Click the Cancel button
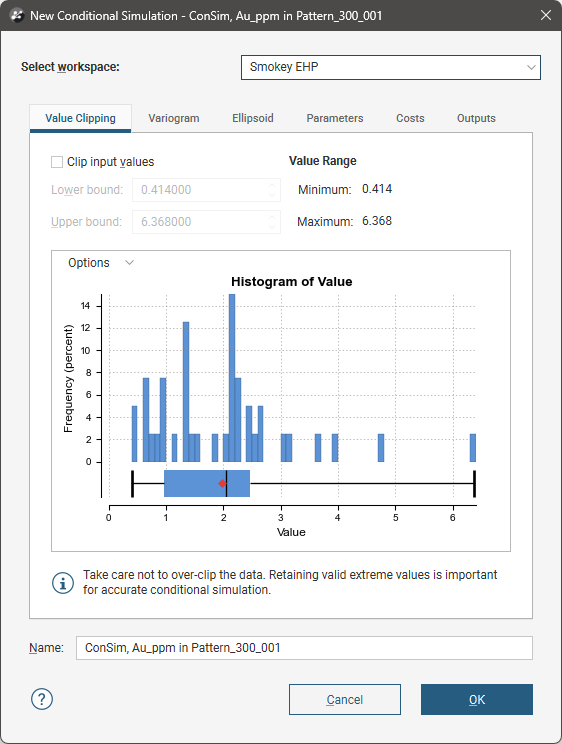This screenshot has width=562, height=744. [345, 699]
